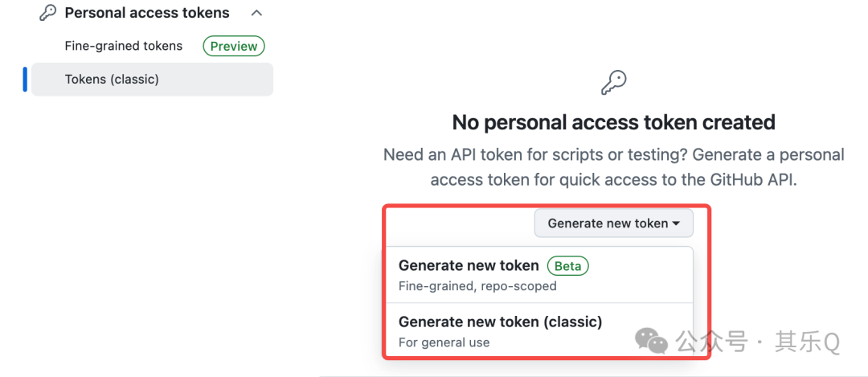Click the large key icon above the heading
The height and width of the screenshot is (377, 868).
coord(613,83)
